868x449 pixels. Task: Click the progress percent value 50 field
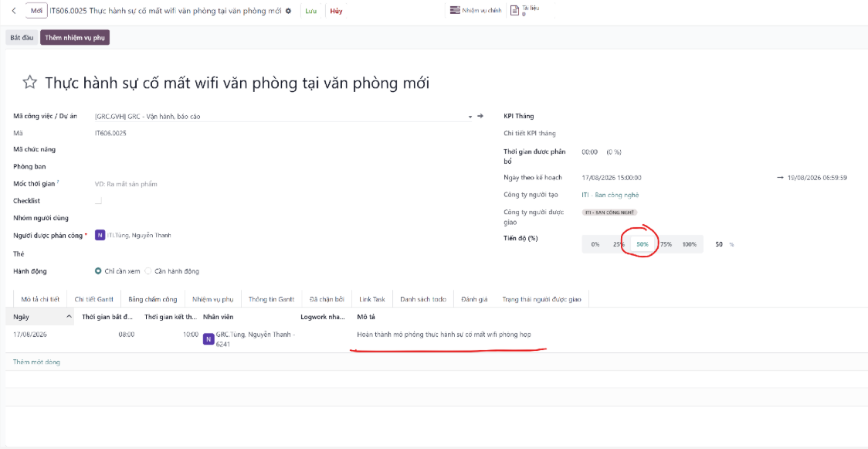click(x=718, y=244)
